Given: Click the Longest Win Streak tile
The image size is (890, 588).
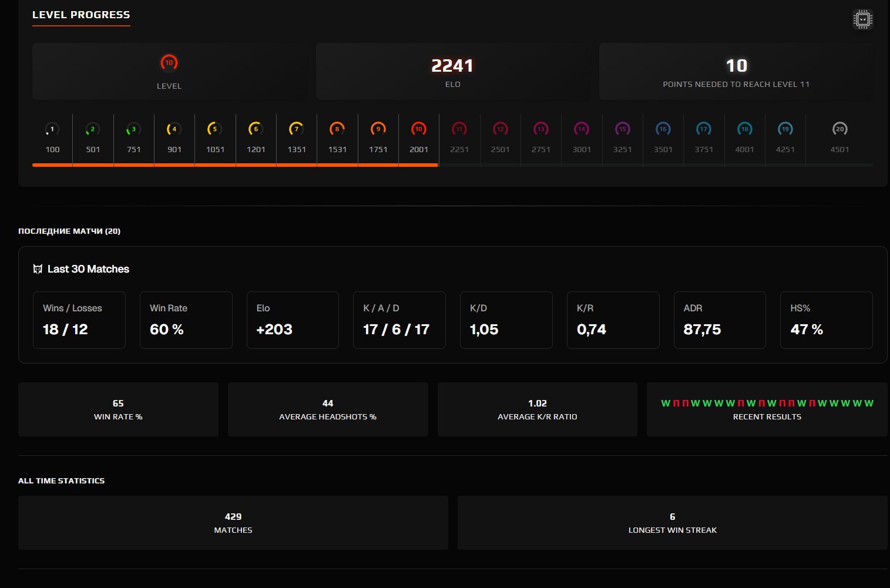Looking at the screenshot, I should tap(672, 523).
